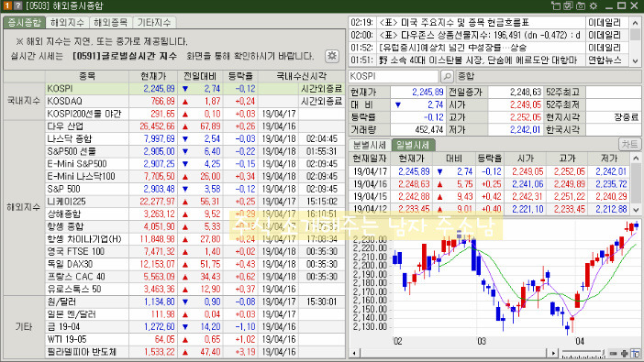Select the S&P 500 row
This screenshot has height=362, width=644.
click(194, 189)
